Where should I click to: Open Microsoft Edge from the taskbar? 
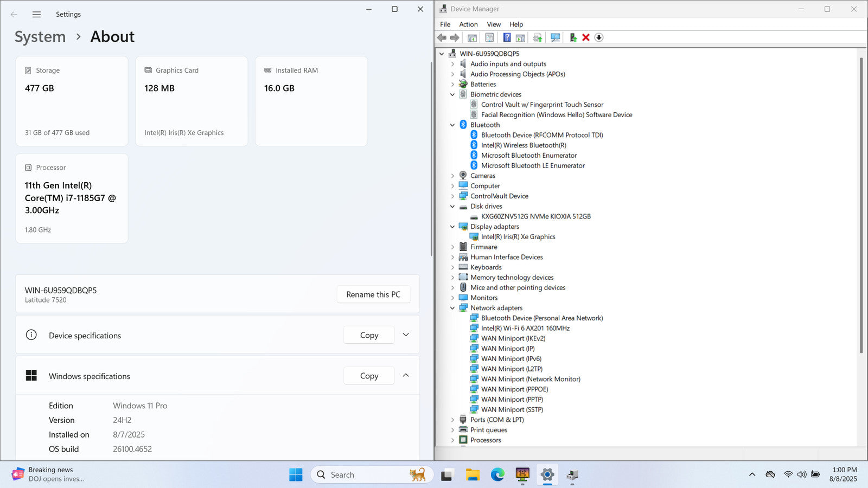497,475
